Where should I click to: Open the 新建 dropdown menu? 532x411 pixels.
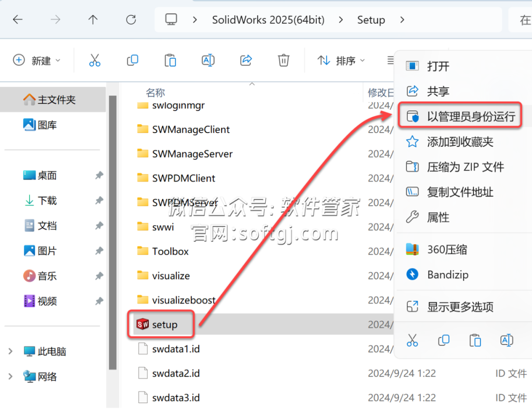pos(36,61)
